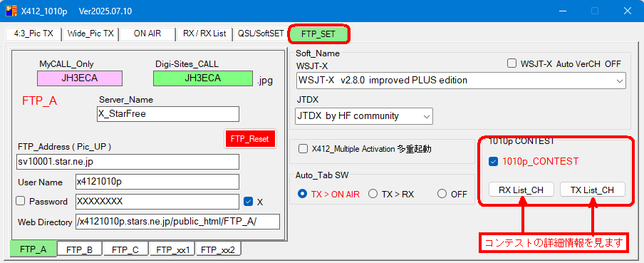This screenshot has height=263, width=644.
Task: Switch to the 4:3_Pic TX tab
Action: (x=33, y=34)
